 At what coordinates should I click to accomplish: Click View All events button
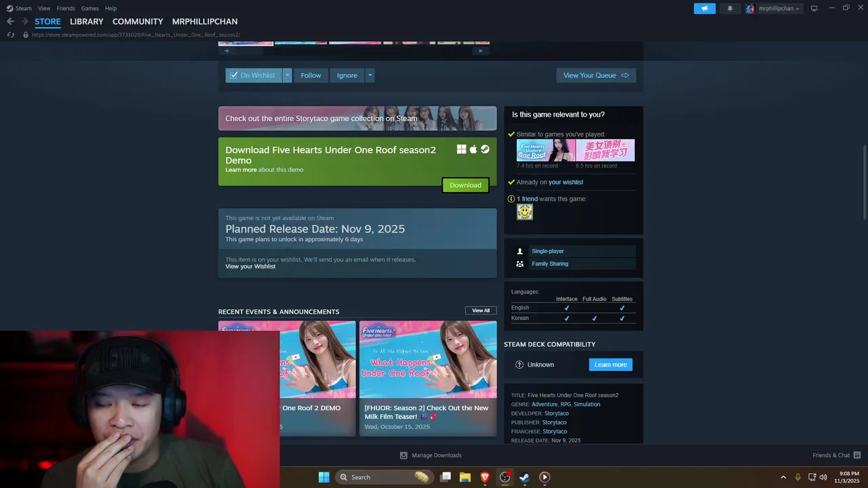pos(481,310)
